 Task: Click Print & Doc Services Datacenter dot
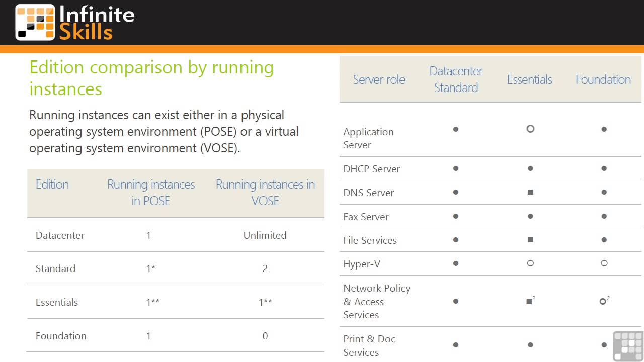(456, 345)
